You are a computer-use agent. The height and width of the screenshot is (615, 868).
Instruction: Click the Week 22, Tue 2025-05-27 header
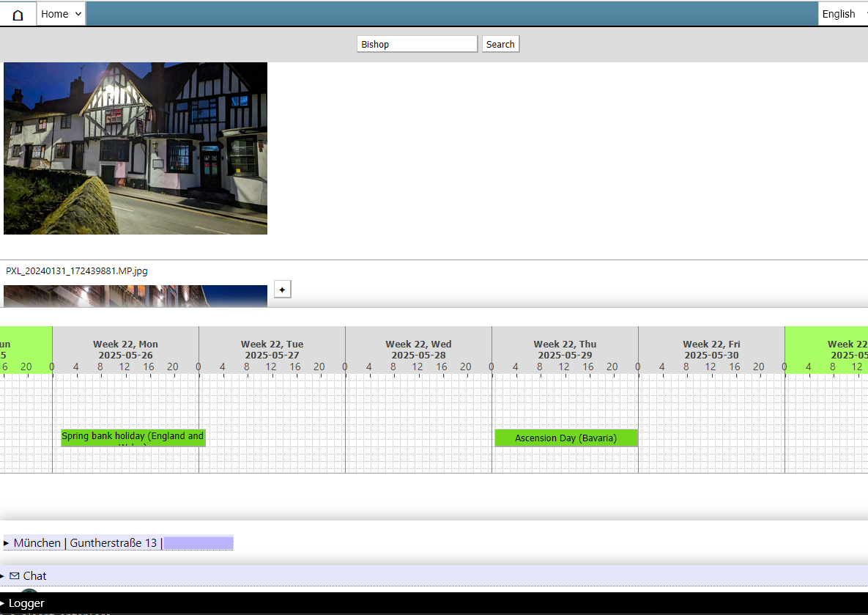272,350
